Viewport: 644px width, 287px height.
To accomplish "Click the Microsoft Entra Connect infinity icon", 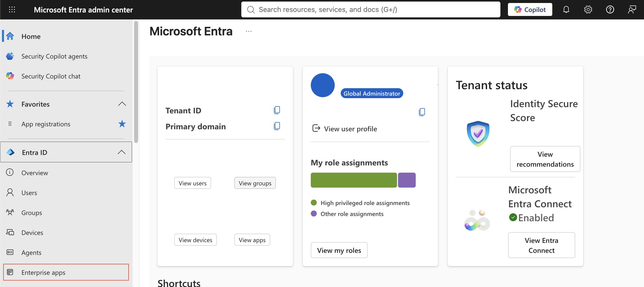I will click(x=477, y=220).
